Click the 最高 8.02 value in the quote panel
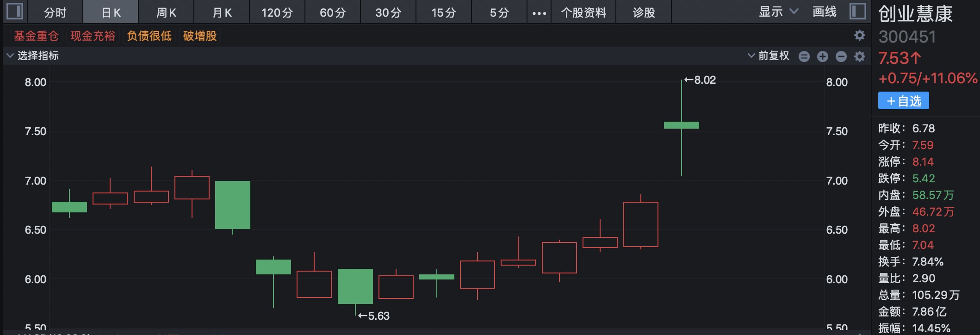The image size is (980, 335). [x=924, y=228]
